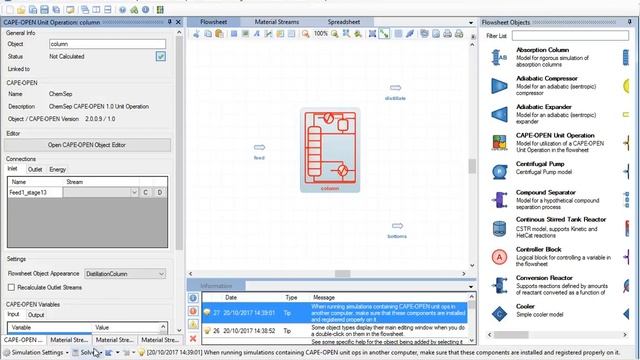Click the Object name input field

[107, 44]
